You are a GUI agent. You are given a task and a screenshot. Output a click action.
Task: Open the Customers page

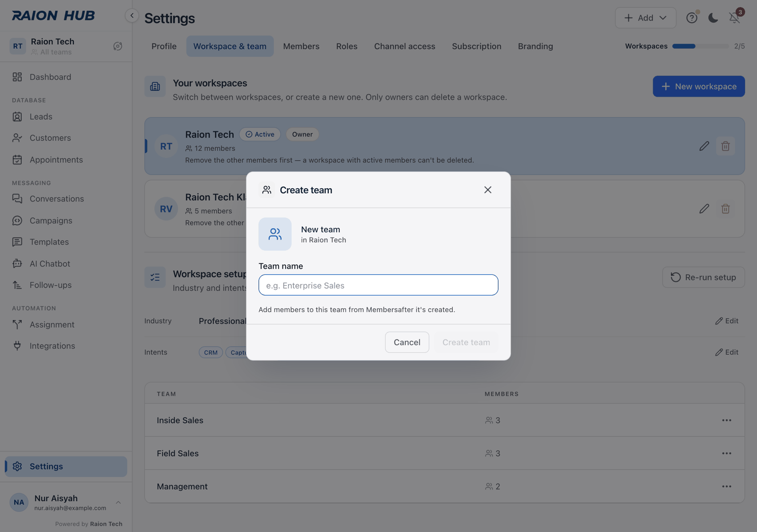[66, 138]
